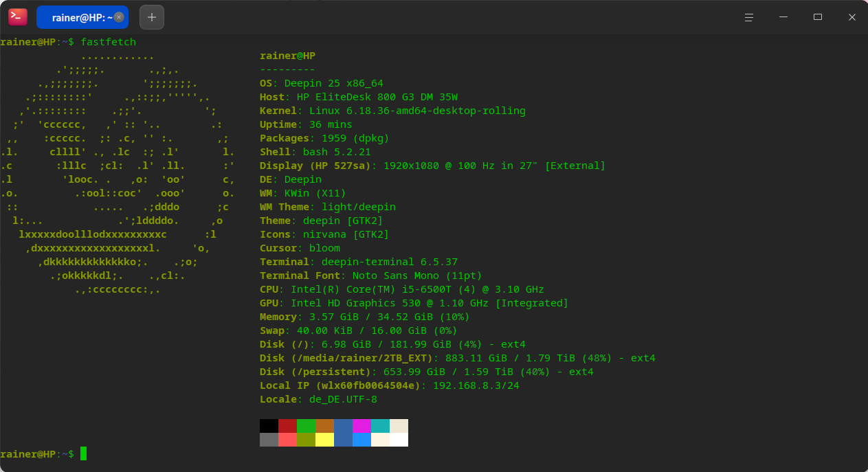868x472 pixels.
Task: Click 'Noto Sans Mono (11pt)' font text
Action: [417, 276]
